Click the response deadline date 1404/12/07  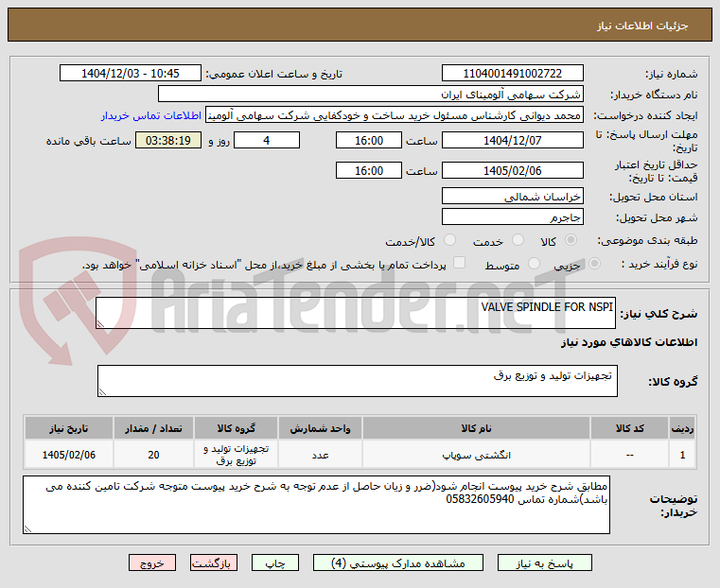pos(513,140)
